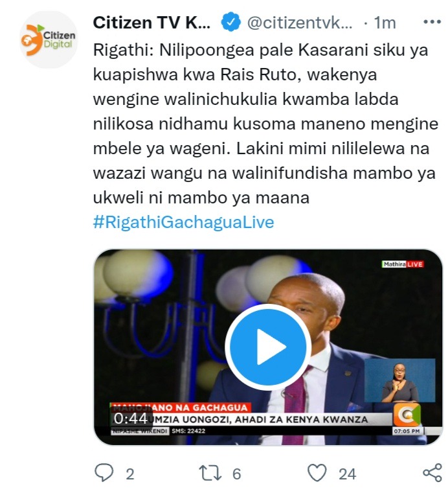Click the Citizen TV logo in video corner
Viewport: 448px width, 495px height.
click(x=407, y=415)
